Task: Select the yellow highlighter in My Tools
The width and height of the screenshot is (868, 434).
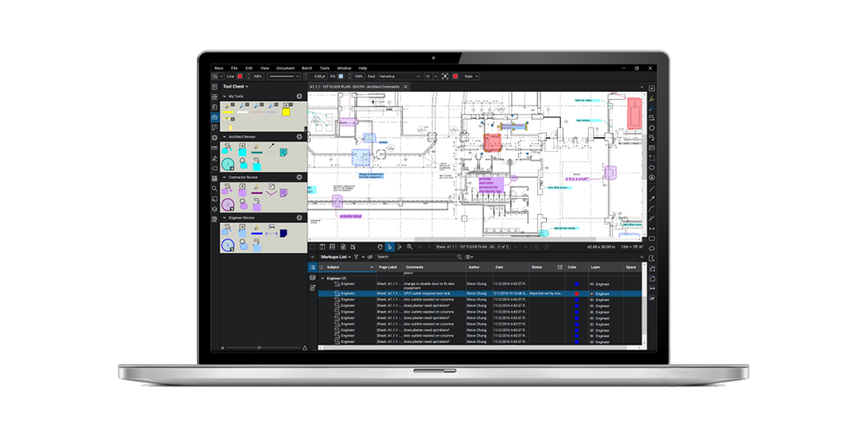Action: tap(227, 108)
